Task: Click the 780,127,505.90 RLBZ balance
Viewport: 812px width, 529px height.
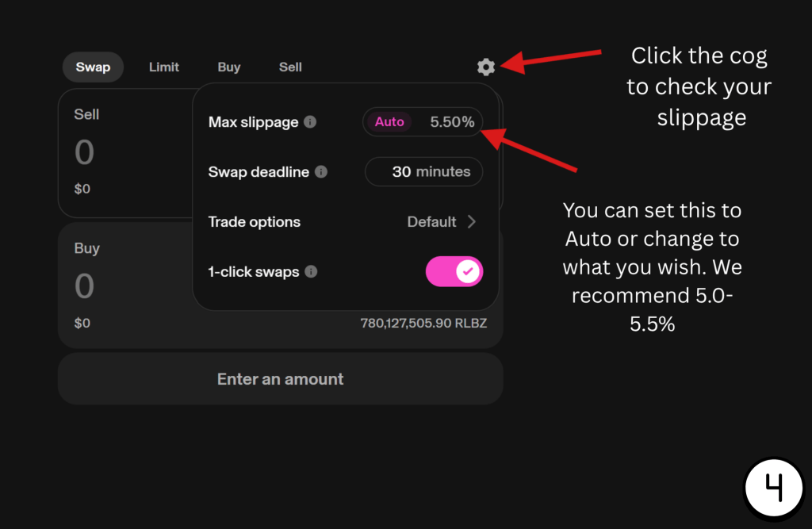Action: coord(423,323)
